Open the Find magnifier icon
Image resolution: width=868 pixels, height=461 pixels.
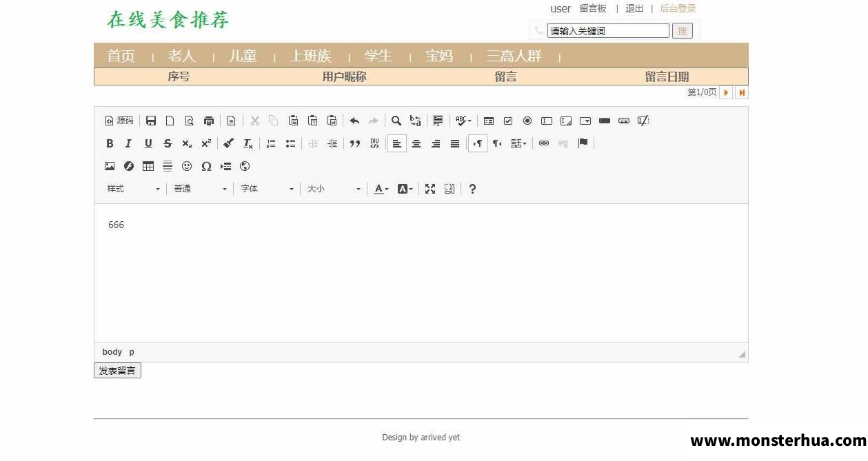396,121
